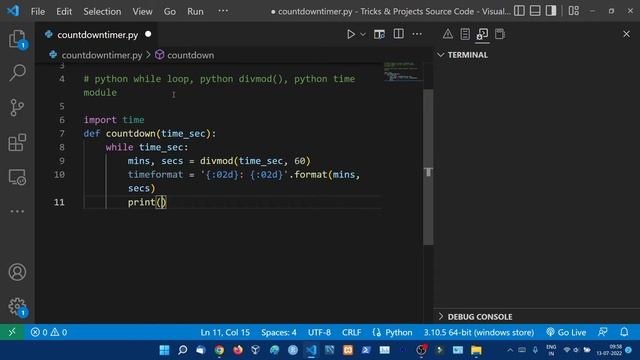
Task: Select Python interpreter 3.10.5 64-bit
Action: click(x=479, y=332)
